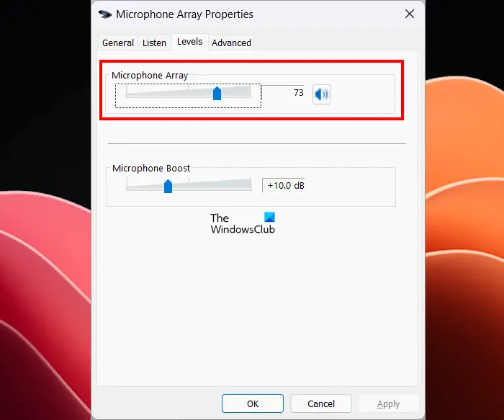The image size is (504, 420).
Task: Mute the Microphone Array speaker button
Action: coord(321,94)
